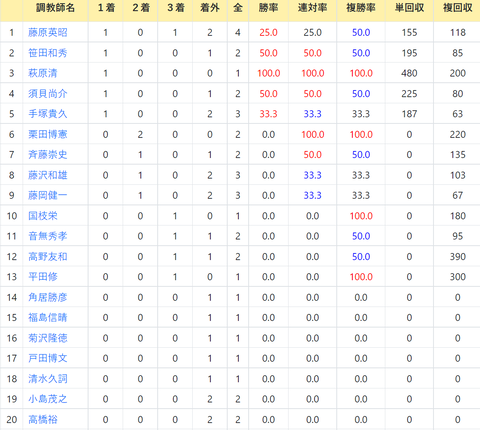480x430 pixels.
Task: Open trainer 笹田和秀 link
Action: pos(48,53)
